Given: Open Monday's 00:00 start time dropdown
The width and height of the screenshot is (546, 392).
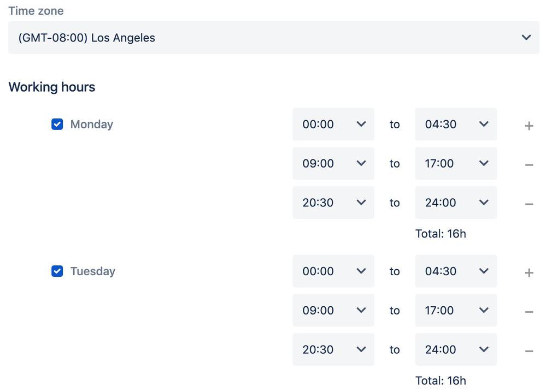Looking at the screenshot, I should [x=333, y=124].
